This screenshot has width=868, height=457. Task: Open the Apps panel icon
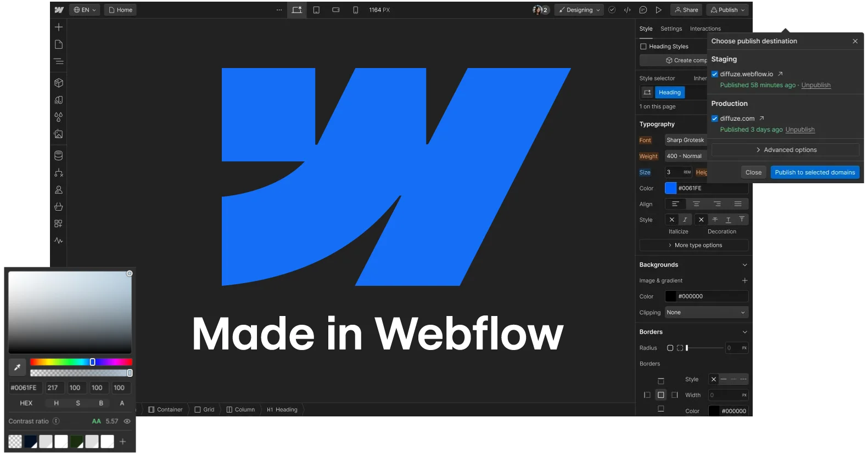[x=59, y=224]
